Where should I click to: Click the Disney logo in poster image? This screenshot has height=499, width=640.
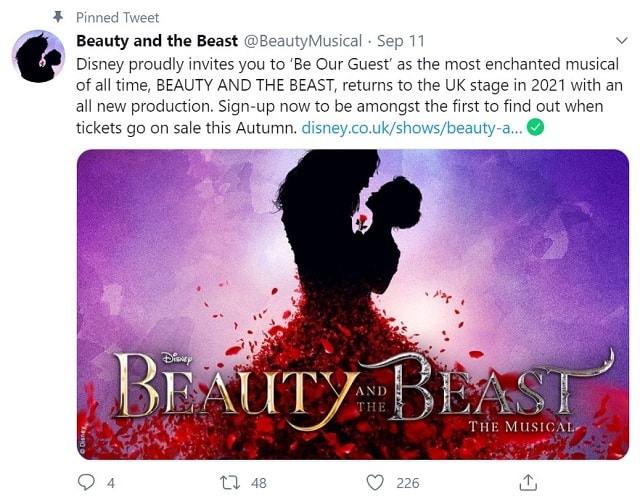177,359
